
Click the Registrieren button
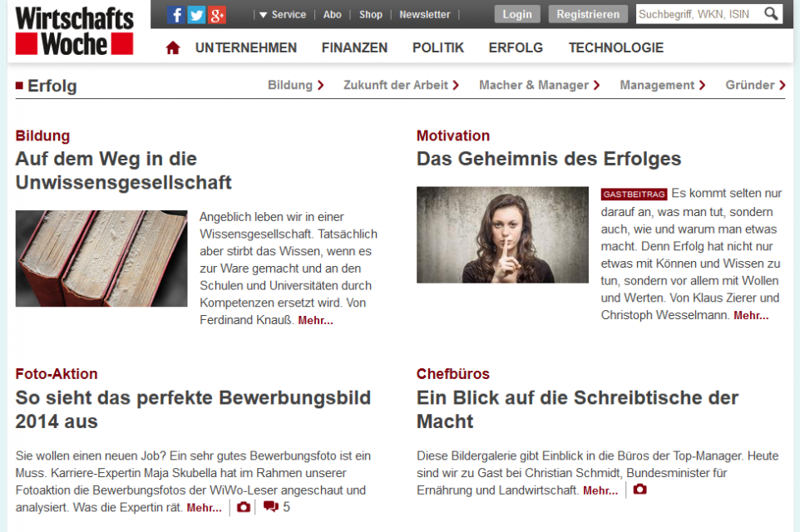pyautogui.click(x=588, y=14)
